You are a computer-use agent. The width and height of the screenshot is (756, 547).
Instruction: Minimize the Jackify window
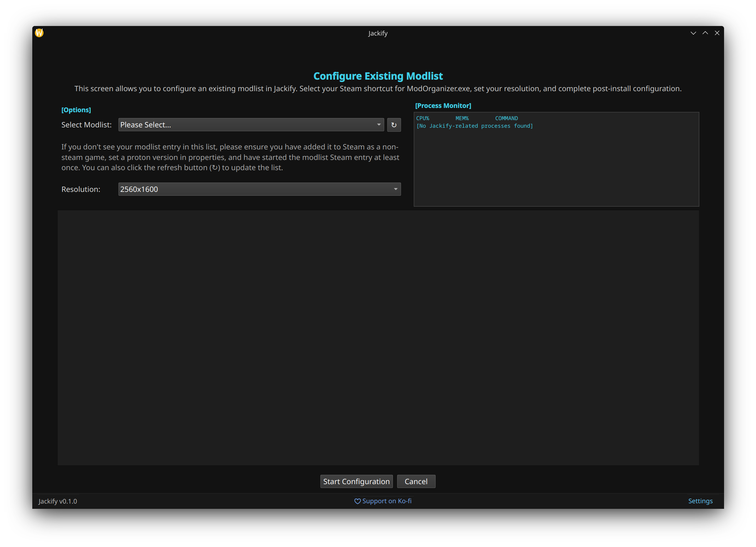point(693,33)
